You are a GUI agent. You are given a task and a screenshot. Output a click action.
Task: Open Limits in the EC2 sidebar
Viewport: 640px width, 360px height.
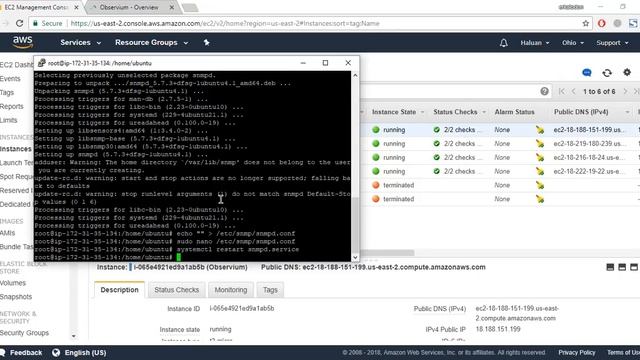point(9,120)
